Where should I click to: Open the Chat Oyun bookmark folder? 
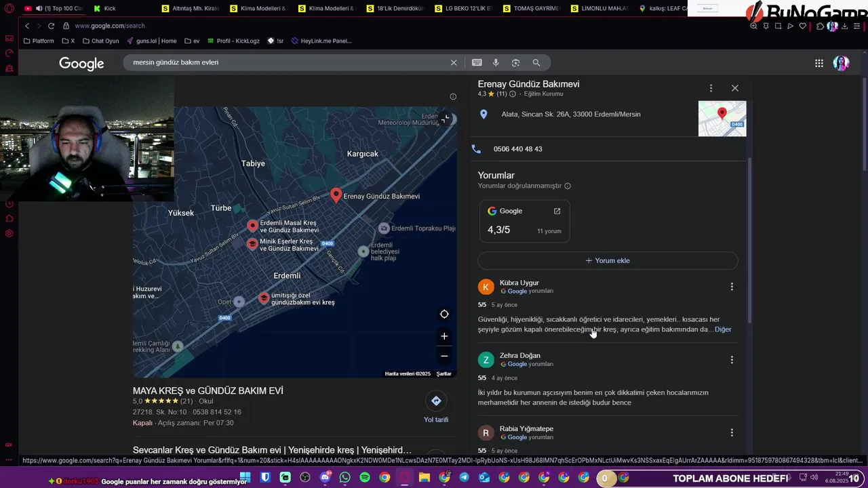tap(100, 41)
